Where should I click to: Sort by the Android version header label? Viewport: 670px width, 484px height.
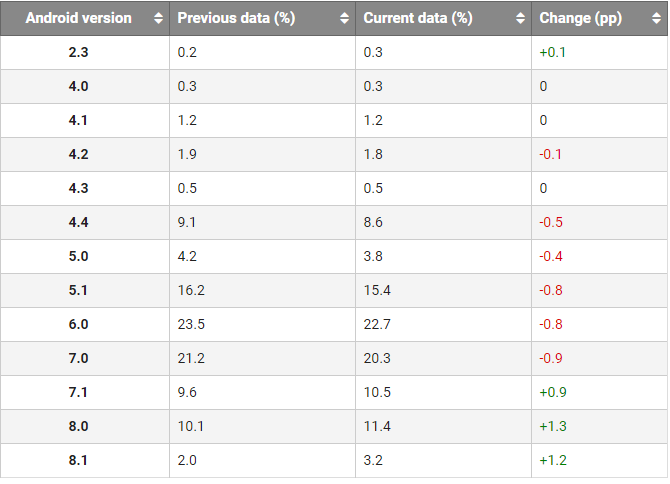(78, 19)
